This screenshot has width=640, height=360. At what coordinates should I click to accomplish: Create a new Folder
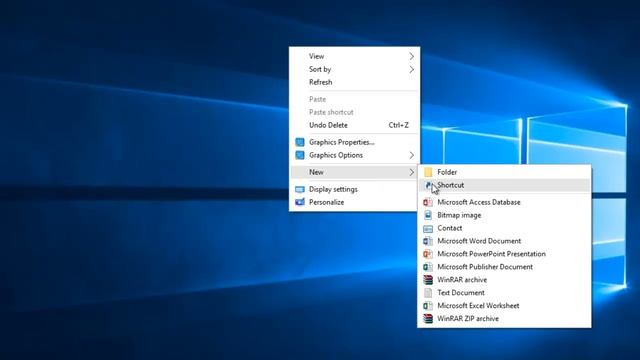click(504, 172)
